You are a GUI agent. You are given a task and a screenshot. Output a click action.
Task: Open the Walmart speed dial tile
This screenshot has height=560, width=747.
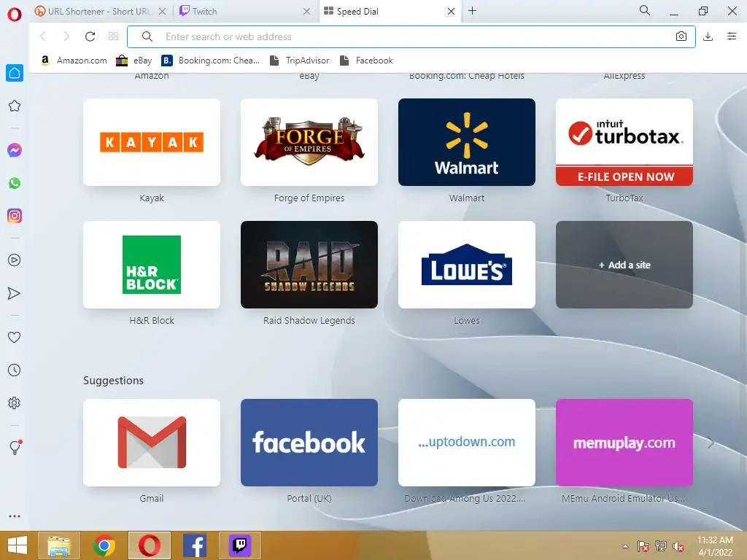tap(467, 142)
